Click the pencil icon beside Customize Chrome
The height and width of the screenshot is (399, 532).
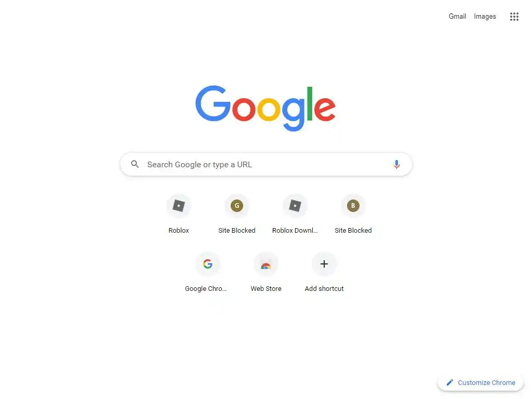pos(449,382)
